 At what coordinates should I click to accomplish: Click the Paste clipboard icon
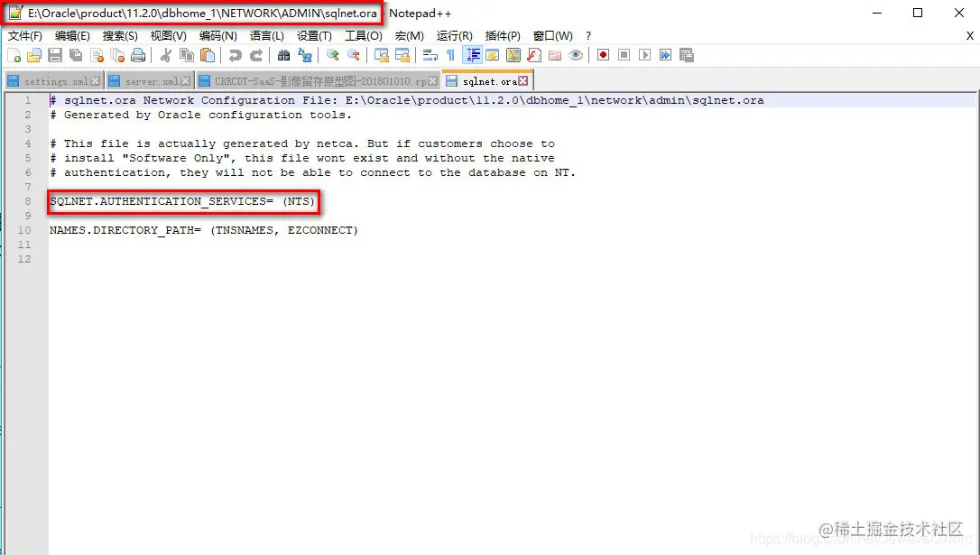coord(208,56)
